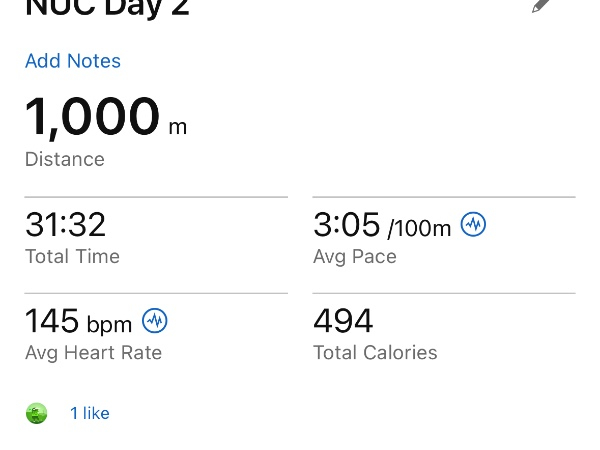Open the Avg Heart Rate chart icon
Image resolution: width=600 pixels, height=450 pixels.
tap(154, 321)
